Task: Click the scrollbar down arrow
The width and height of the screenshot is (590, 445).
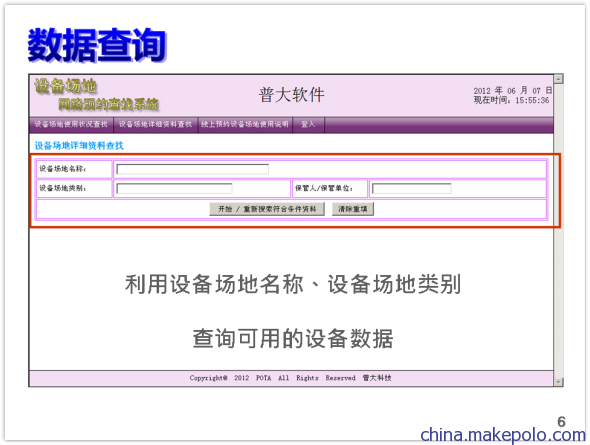Action: 558,382
